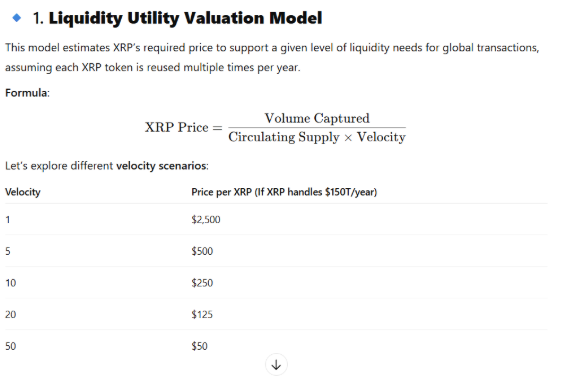The height and width of the screenshot is (379, 571).
Task: Click velocity value 5 in table
Action: [8, 251]
